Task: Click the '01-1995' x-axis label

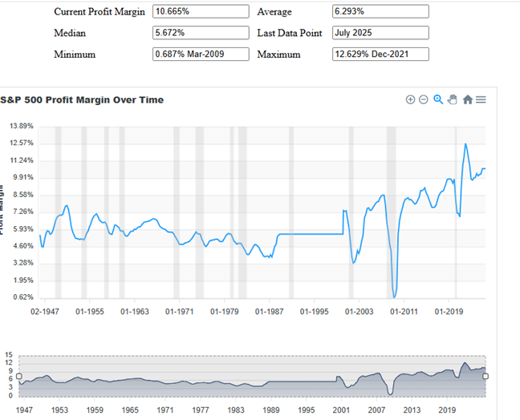Action: coord(314,312)
